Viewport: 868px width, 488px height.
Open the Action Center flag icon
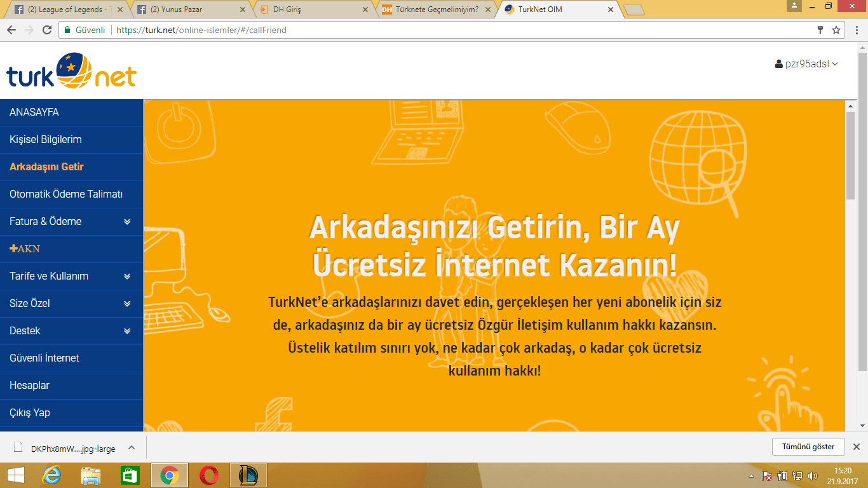[x=767, y=476]
